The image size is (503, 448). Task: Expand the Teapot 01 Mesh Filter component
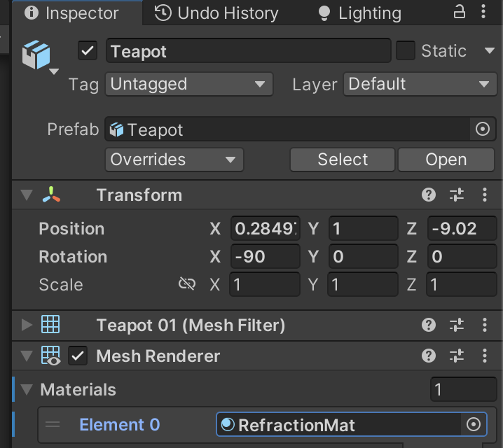pos(27,325)
